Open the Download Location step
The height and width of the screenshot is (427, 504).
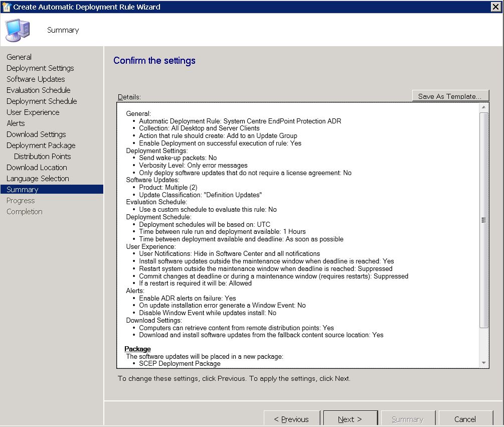[37, 168]
